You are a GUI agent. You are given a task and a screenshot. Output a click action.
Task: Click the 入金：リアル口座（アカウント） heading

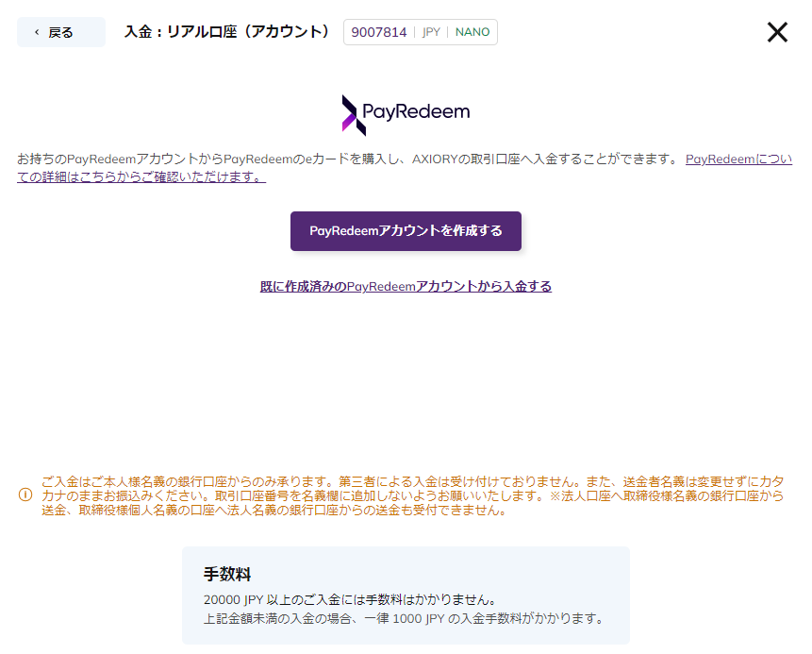coord(227,32)
